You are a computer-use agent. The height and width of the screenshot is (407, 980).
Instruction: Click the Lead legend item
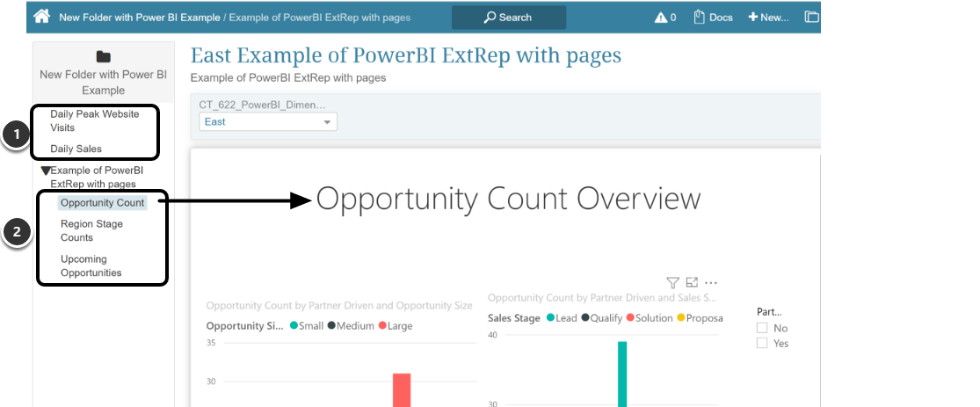(x=562, y=317)
